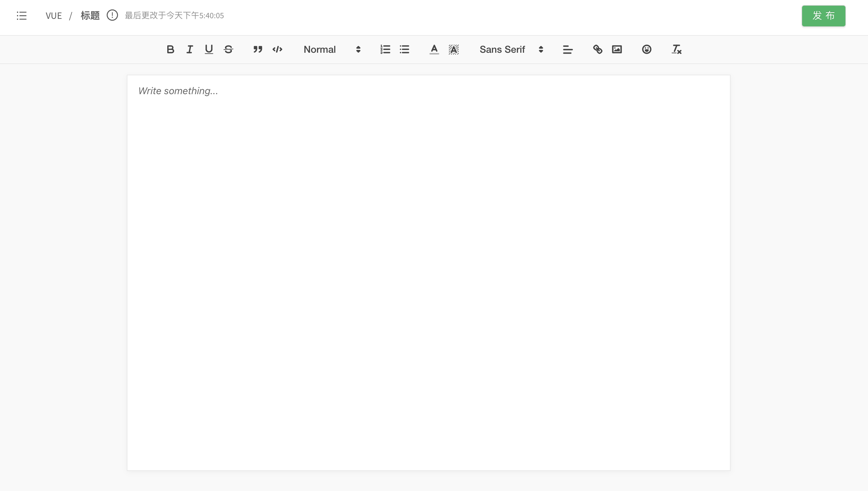Screen dimensions: 868x491
Task: Click into the Write something editor area
Action: click(x=428, y=272)
